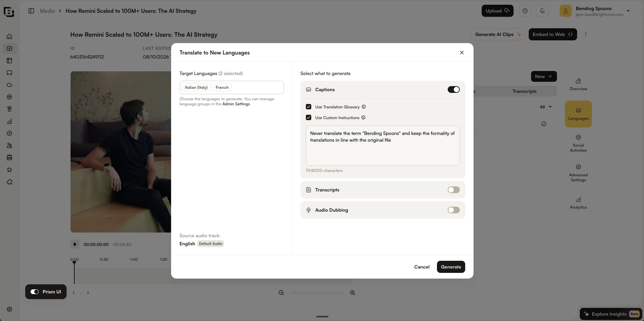Click info icon next to Translation Glossary

point(364,107)
